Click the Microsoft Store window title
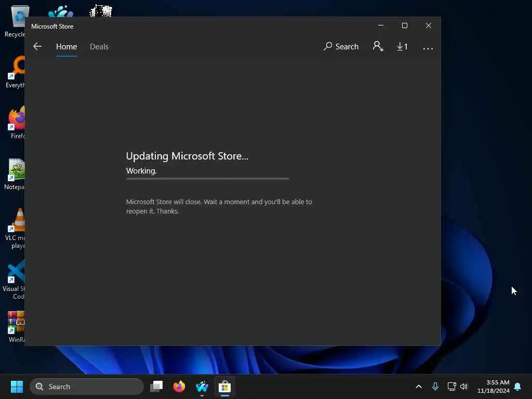The width and height of the screenshot is (532, 399). pyautogui.click(x=52, y=26)
